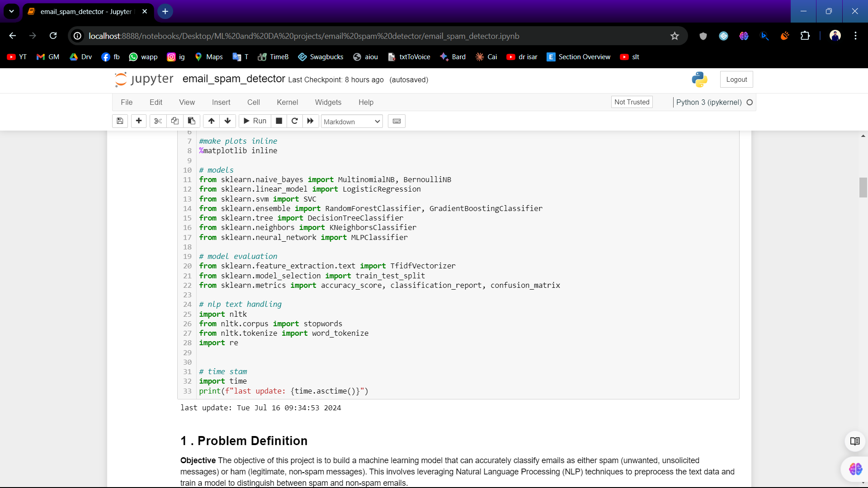Open the cell type Markdown dropdown

tap(352, 122)
